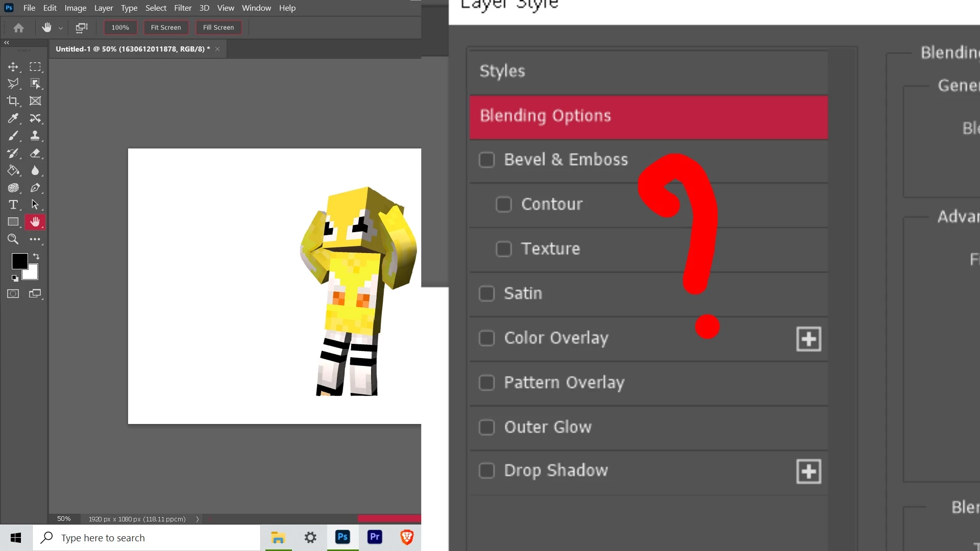This screenshot has height=551, width=980.
Task: Select the Eraser tool
Action: point(35,153)
